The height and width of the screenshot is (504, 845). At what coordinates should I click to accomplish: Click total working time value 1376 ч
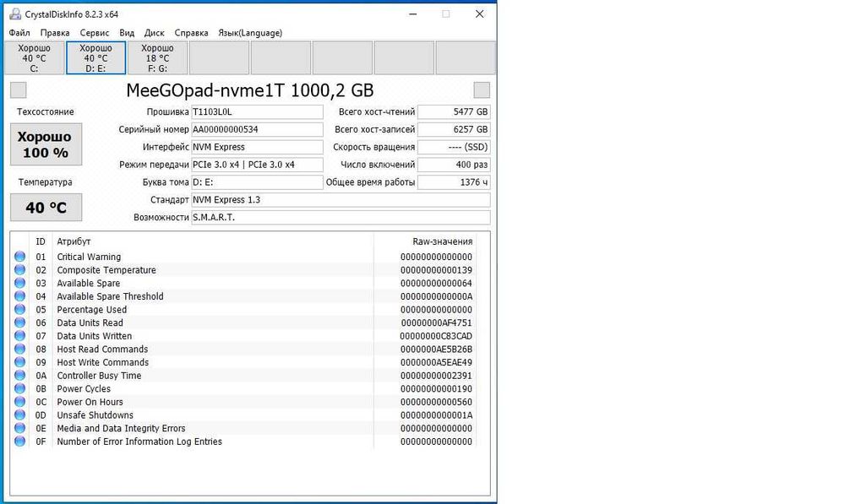[x=454, y=182]
